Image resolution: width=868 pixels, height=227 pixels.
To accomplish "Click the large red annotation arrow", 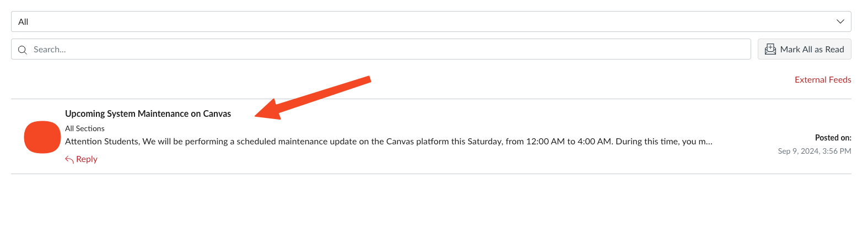I will [313, 98].
